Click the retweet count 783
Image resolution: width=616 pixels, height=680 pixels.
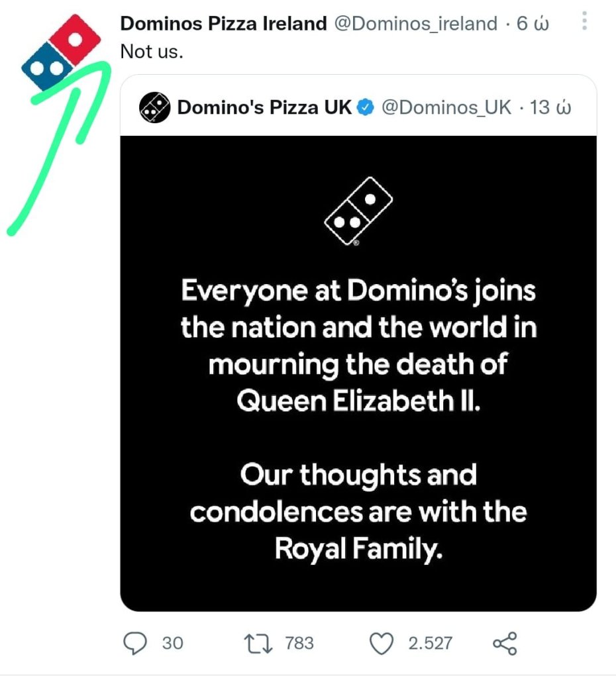point(299,643)
